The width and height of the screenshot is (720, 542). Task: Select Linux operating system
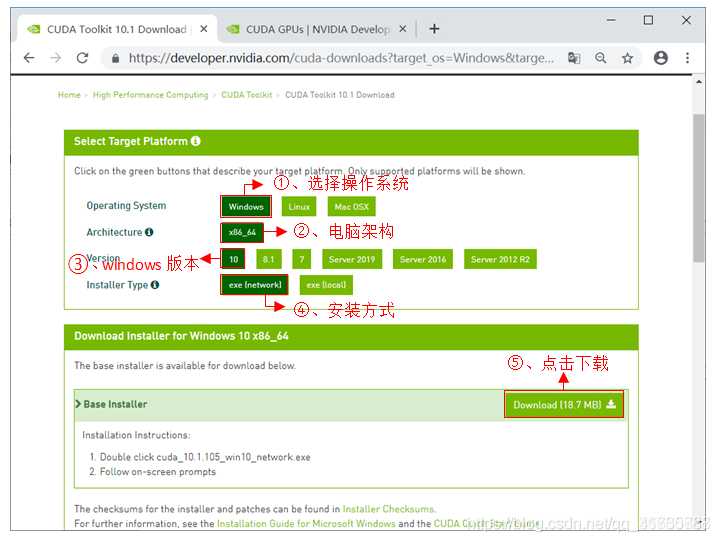pos(299,207)
